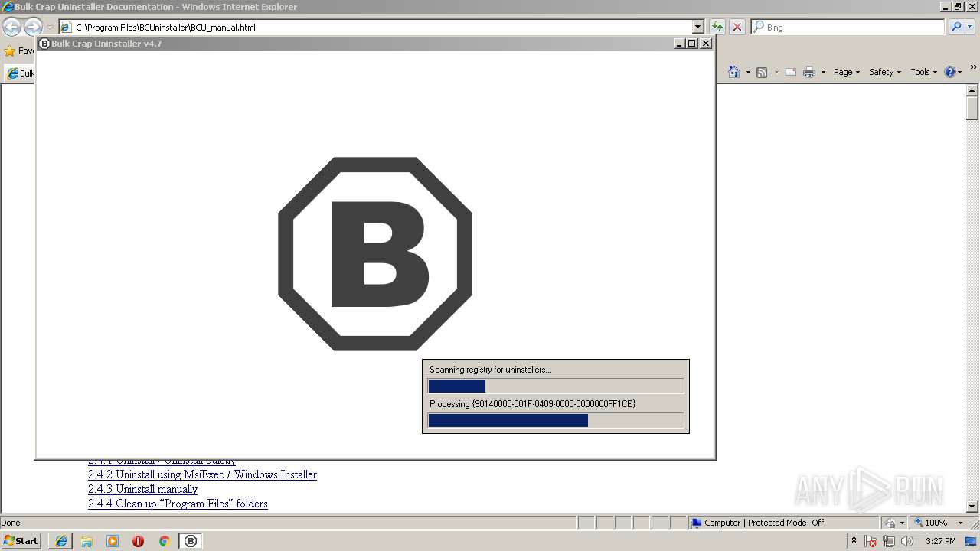
Task: Open the recent pages dropdown next to Forward
Action: coord(50,28)
